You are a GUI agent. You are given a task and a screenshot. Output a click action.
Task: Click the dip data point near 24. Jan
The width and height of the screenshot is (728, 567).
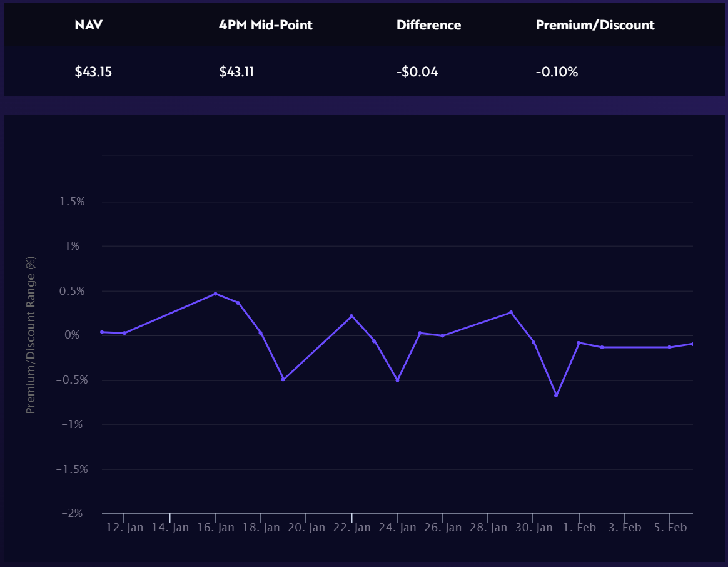point(397,379)
